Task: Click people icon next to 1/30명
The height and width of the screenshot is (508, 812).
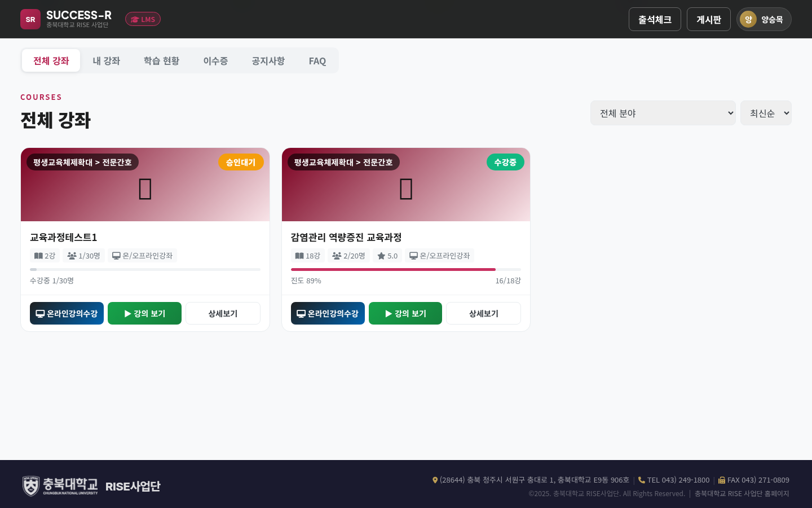Action: [72, 256]
